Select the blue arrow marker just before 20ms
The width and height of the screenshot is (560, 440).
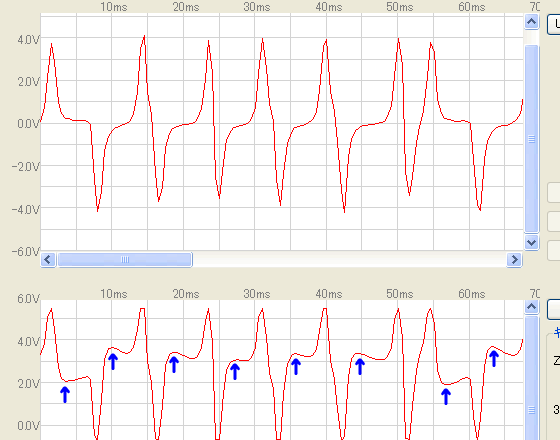point(174,364)
